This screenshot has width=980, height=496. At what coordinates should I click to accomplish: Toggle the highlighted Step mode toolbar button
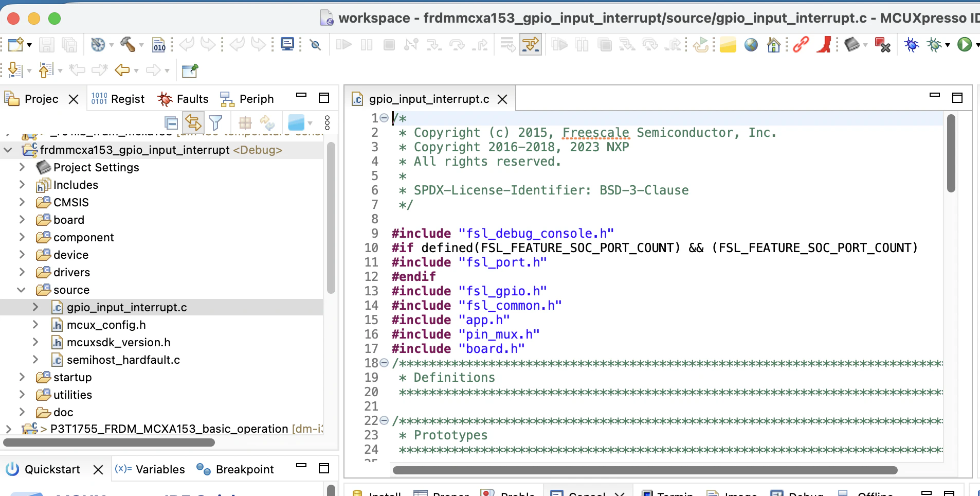531,45
